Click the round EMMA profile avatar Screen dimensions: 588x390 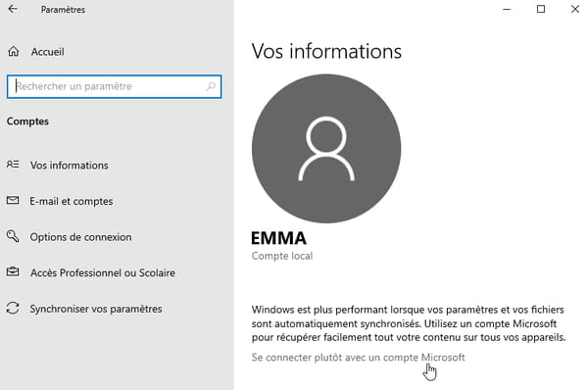[x=326, y=149]
